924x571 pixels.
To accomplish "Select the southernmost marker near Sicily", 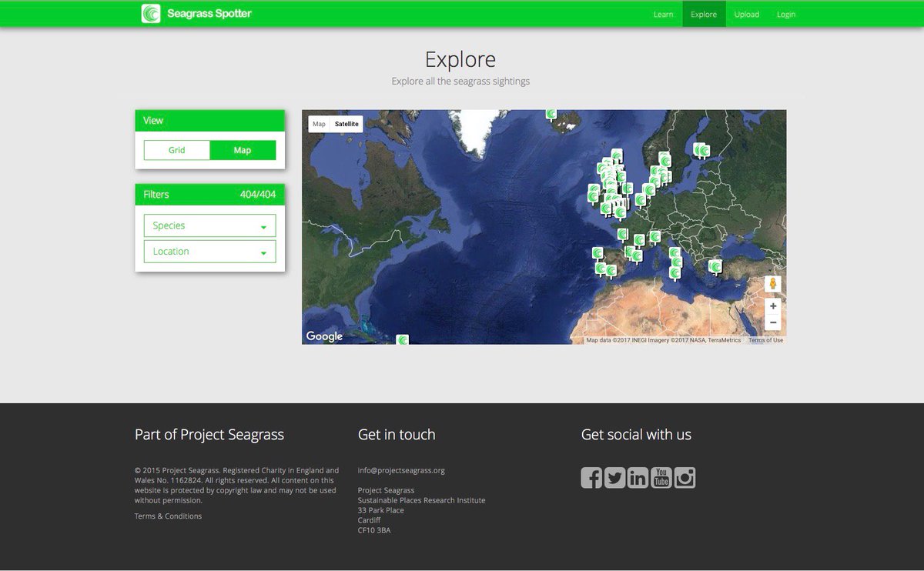I will (x=675, y=272).
